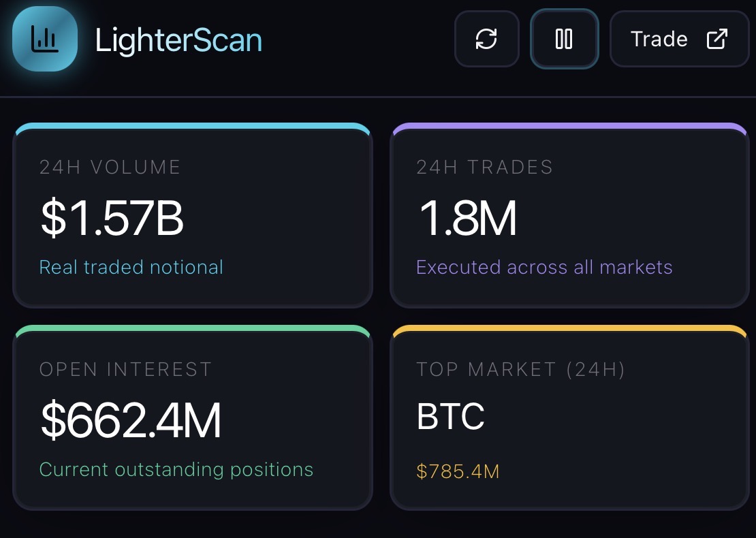The height and width of the screenshot is (538, 756).
Task: Select the Open Interest card
Action: [x=192, y=417]
